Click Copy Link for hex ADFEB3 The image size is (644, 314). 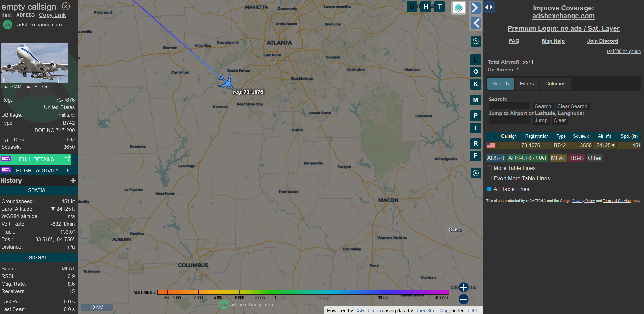tap(52, 15)
